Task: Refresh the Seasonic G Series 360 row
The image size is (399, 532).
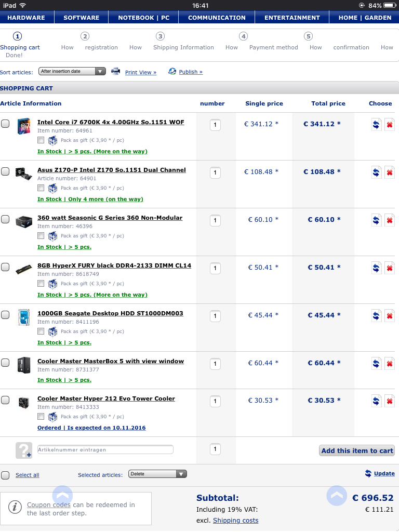Action: [376, 220]
